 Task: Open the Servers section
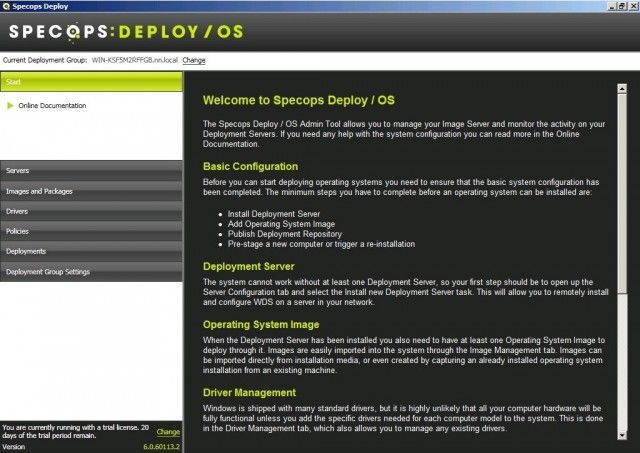point(91,171)
